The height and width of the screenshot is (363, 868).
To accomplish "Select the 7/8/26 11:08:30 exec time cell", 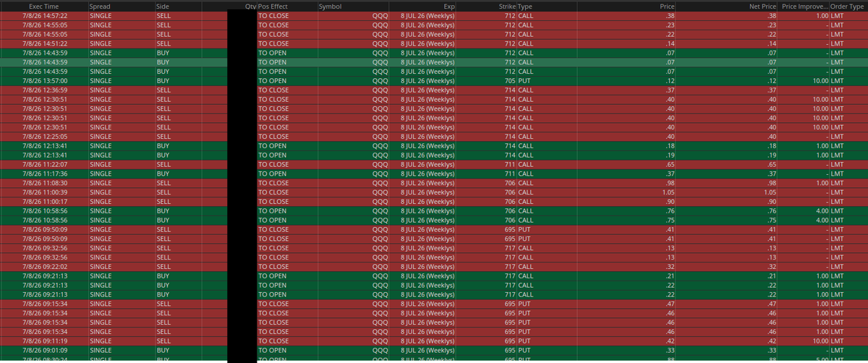I will (x=46, y=183).
